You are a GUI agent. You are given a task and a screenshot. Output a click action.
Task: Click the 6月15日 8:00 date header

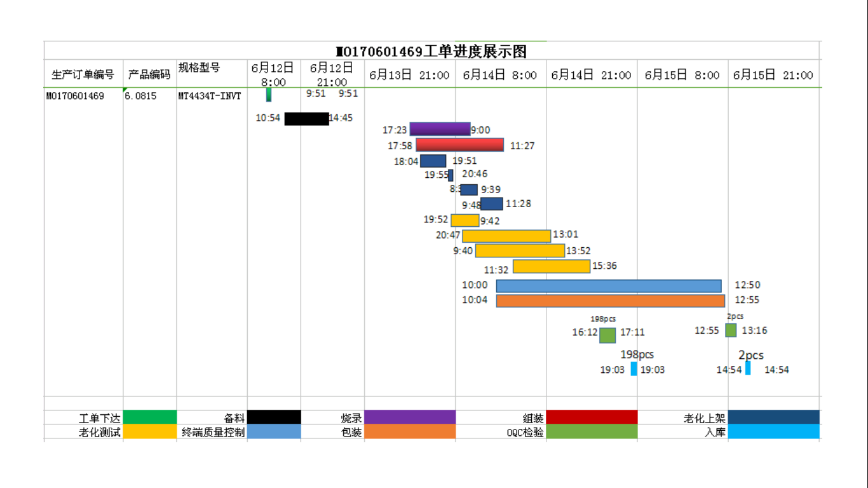682,75
